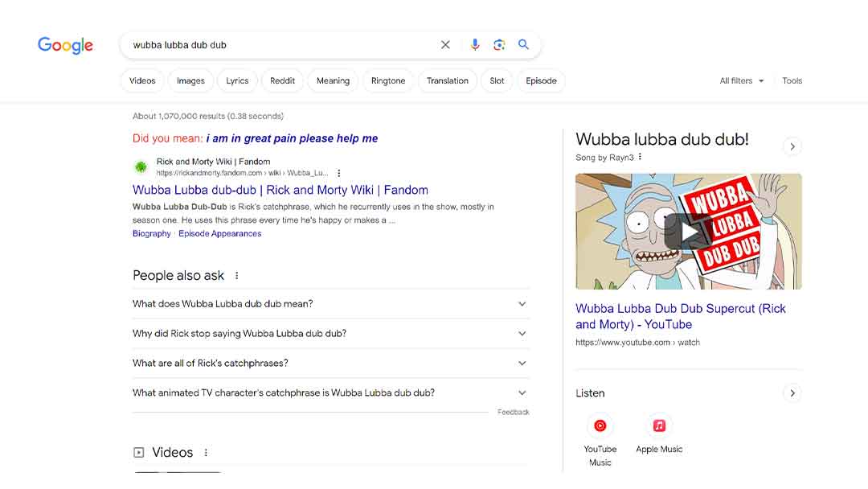Clear the search box with the X icon
This screenshot has width=868, height=489.
tap(445, 45)
